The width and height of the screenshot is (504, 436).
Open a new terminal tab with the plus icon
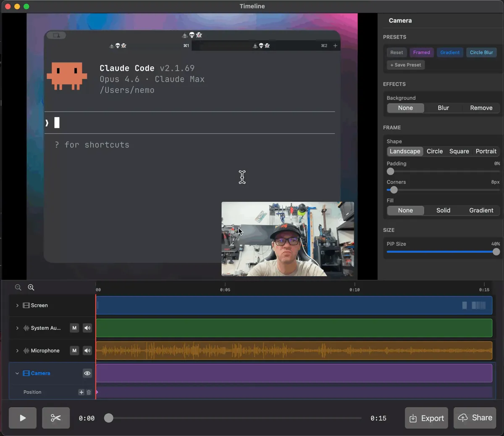(x=335, y=46)
